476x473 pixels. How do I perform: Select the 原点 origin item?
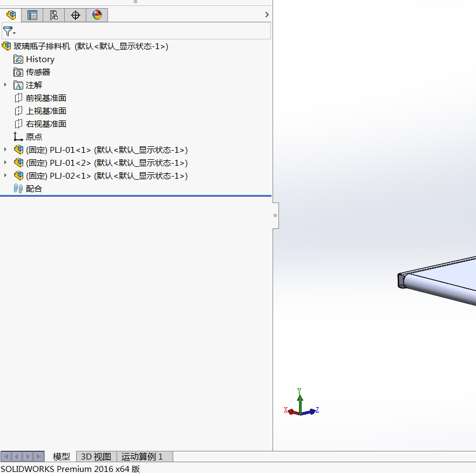click(33, 137)
